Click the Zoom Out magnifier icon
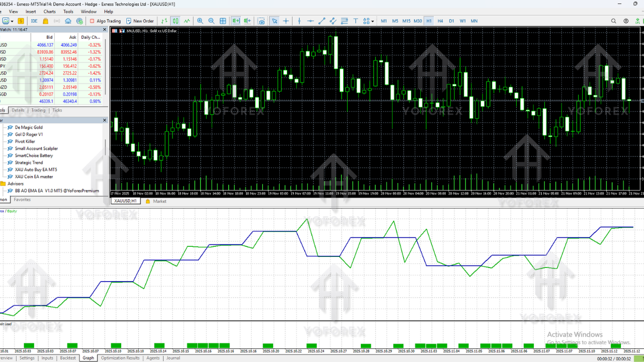644x362 pixels. tap(211, 21)
